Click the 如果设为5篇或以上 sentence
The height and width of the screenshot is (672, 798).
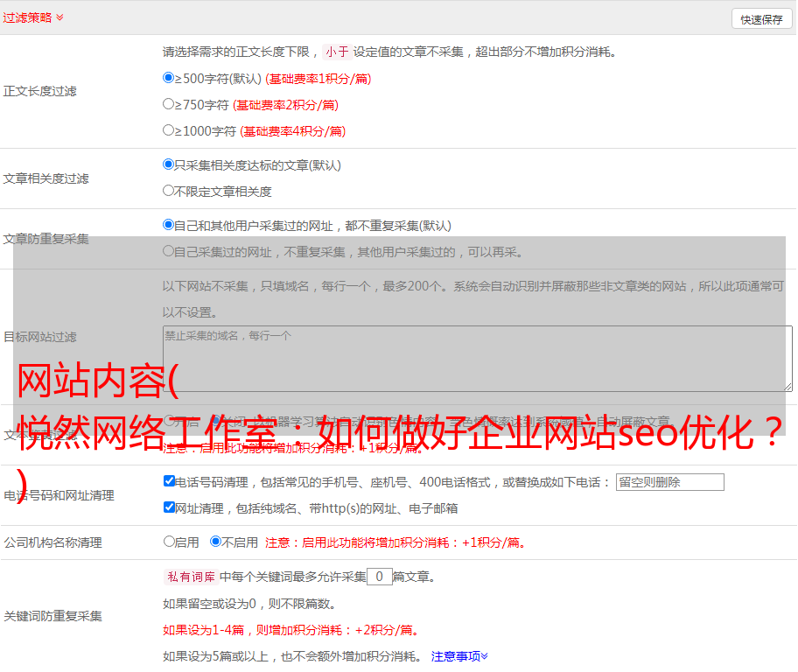tap(292, 656)
